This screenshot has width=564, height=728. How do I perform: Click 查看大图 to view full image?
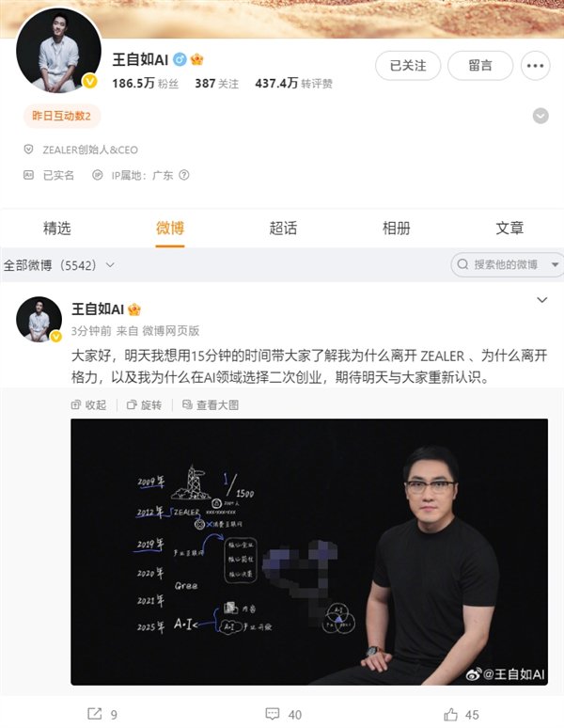[x=211, y=404]
